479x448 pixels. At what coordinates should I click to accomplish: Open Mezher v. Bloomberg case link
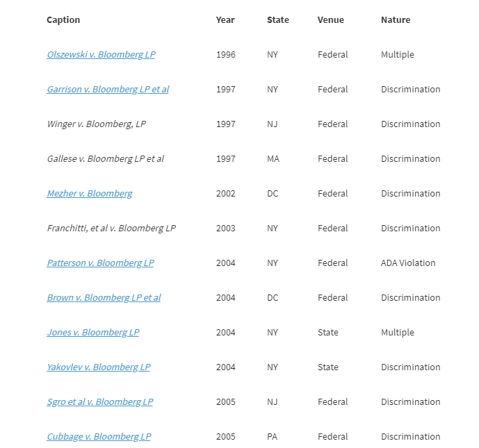pos(90,193)
